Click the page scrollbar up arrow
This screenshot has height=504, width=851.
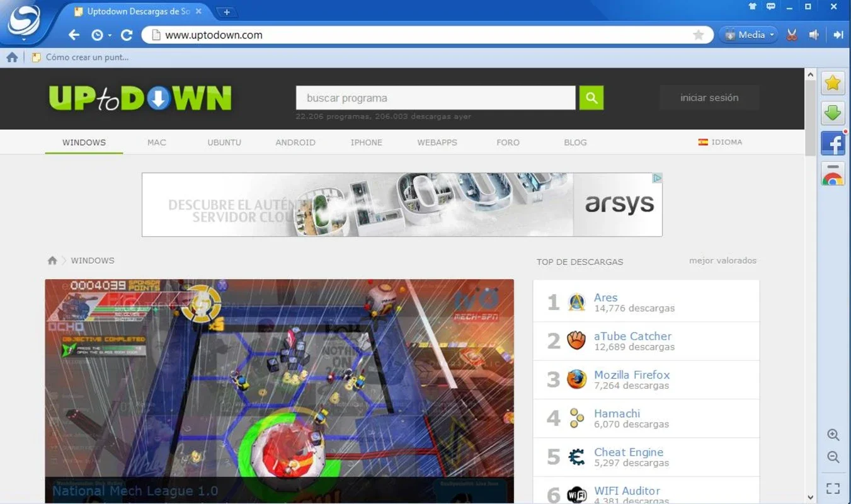(x=811, y=74)
